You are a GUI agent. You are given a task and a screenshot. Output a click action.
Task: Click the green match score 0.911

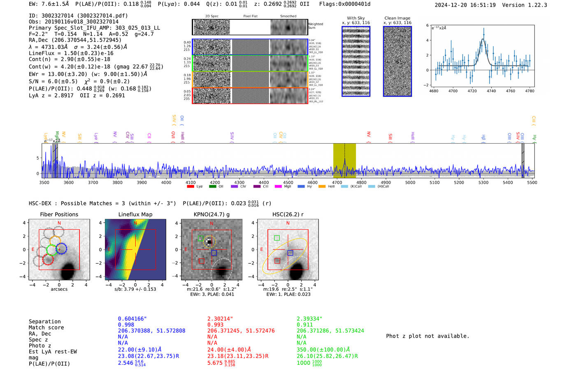pos(304,325)
